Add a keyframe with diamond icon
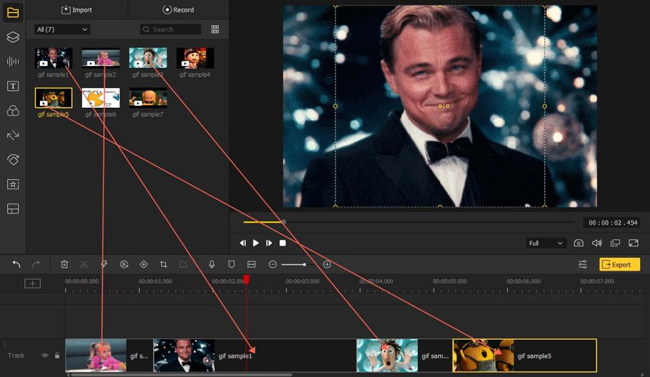The height and width of the screenshot is (377, 650). pos(143,264)
